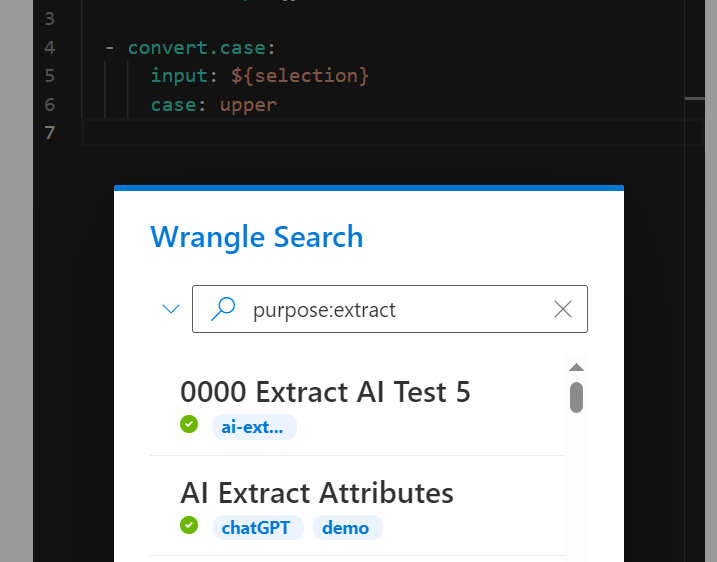Select the ai-ext... tag
The image size is (717, 562).
(x=255, y=427)
